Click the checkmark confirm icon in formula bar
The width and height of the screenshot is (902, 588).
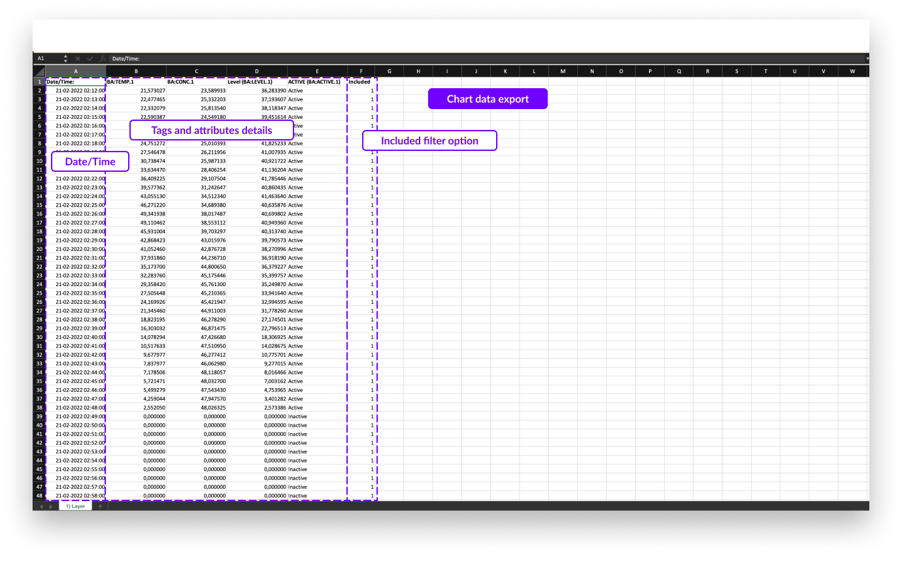[x=90, y=58]
